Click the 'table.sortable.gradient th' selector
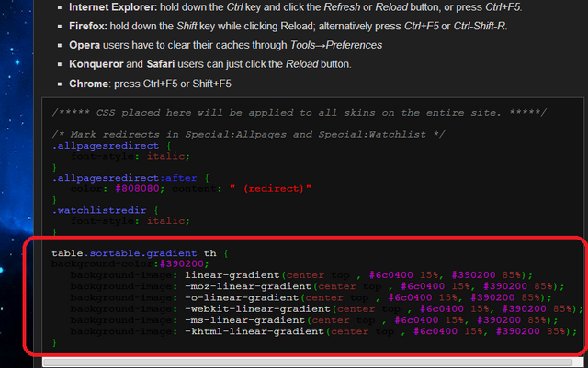Image resolution: width=588 pixels, height=368 pixels. tap(134, 253)
